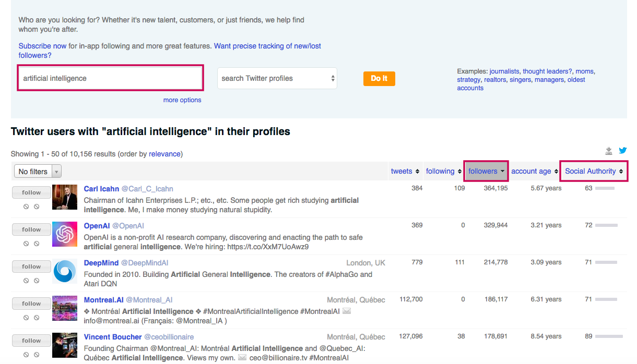
Task: Click the envelope icon in Montreal.AI's bio
Action: (346, 311)
